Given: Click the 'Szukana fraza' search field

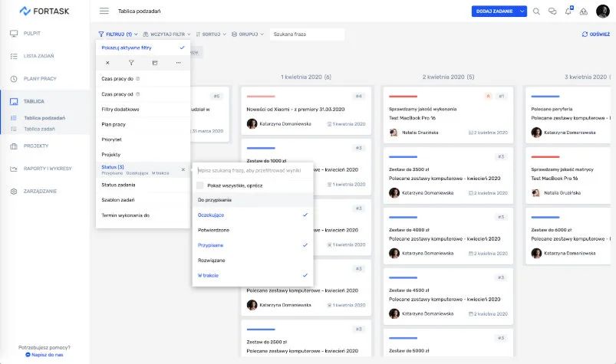Looking at the screenshot, I should point(307,34).
